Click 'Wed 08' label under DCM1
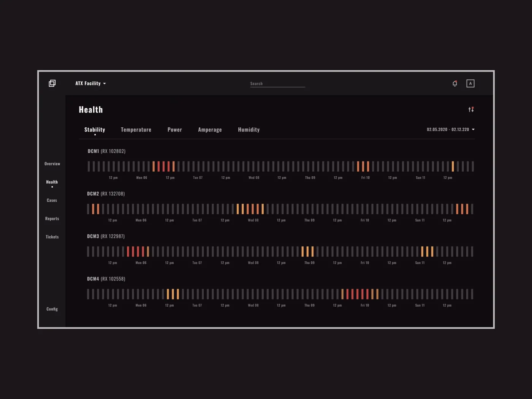The width and height of the screenshot is (532, 399). (254, 178)
